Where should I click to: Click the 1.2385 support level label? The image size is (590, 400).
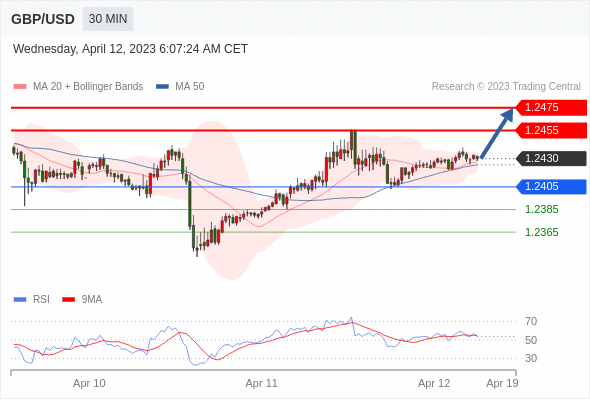pyautogui.click(x=541, y=209)
